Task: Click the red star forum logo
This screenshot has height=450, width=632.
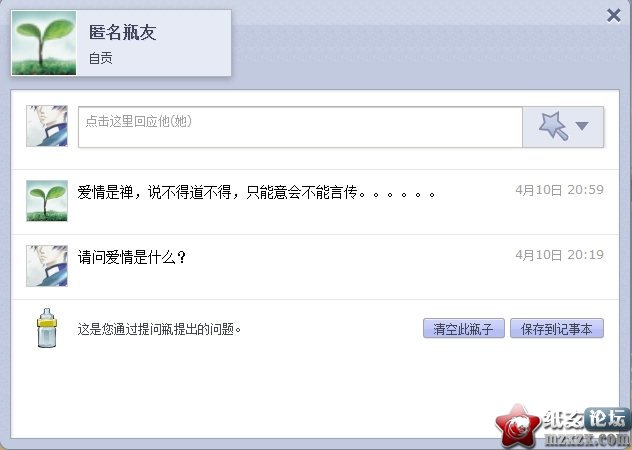Action: [518, 425]
